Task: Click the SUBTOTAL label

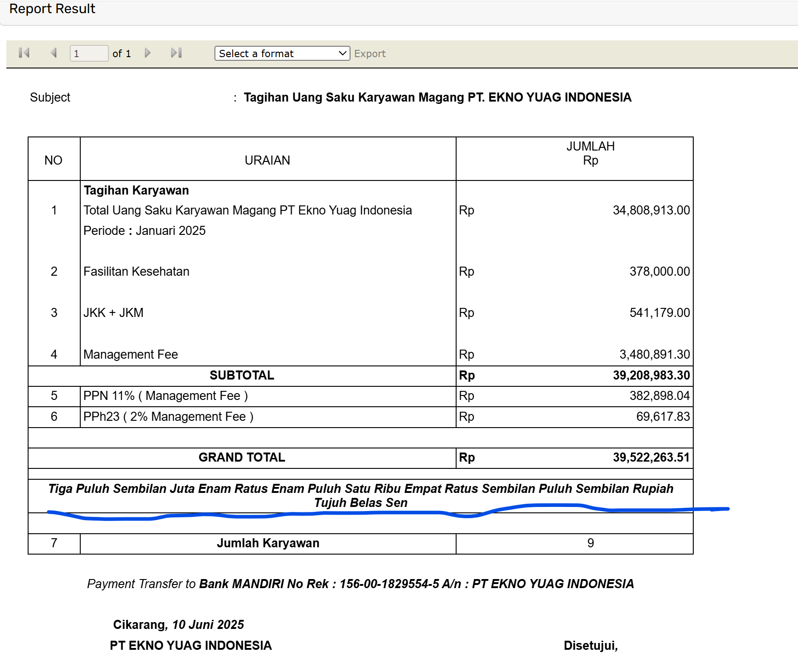Action: (x=242, y=375)
